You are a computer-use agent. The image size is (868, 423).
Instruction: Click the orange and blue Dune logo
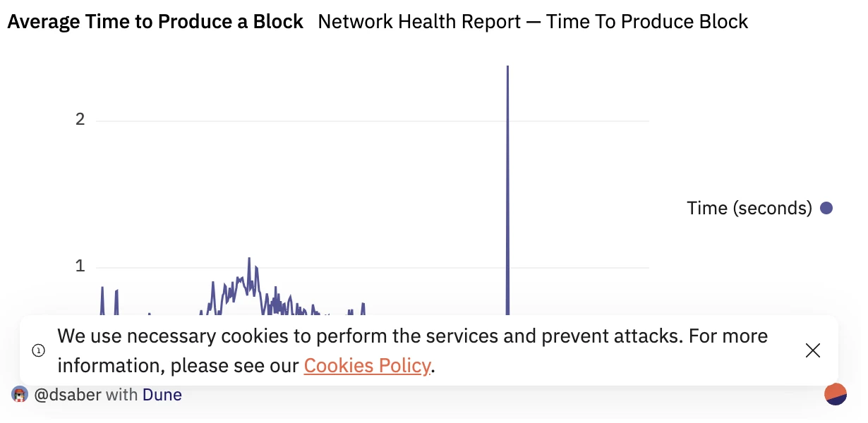pos(836,395)
